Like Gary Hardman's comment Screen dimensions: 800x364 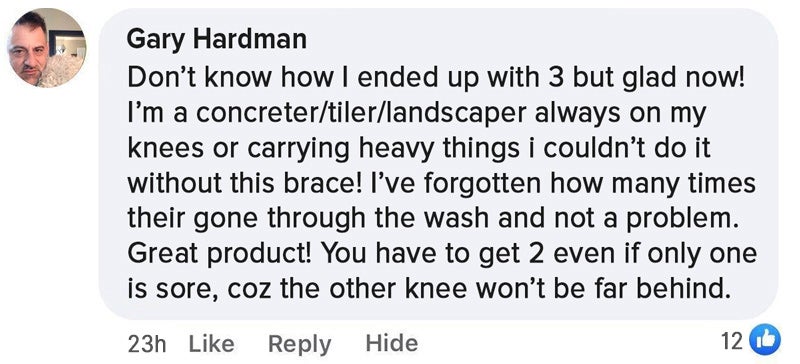pos(211,344)
